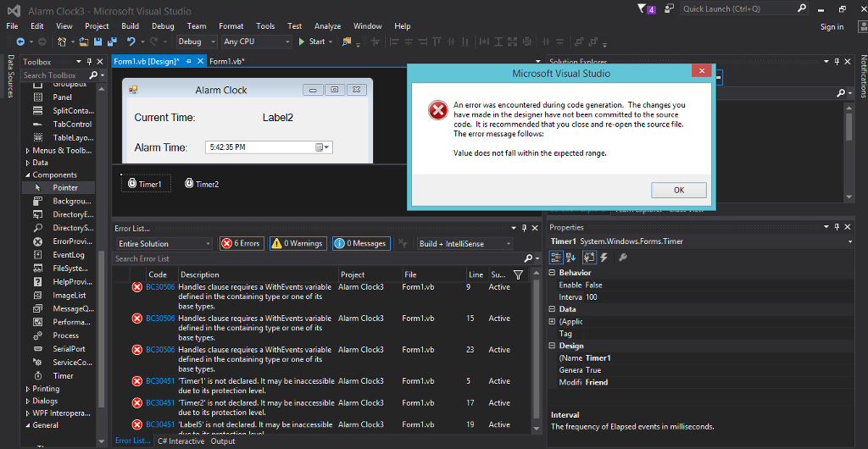Screen dimensions: 868x449
Task: Click the Undo arrow icon
Action: pos(131,42)
